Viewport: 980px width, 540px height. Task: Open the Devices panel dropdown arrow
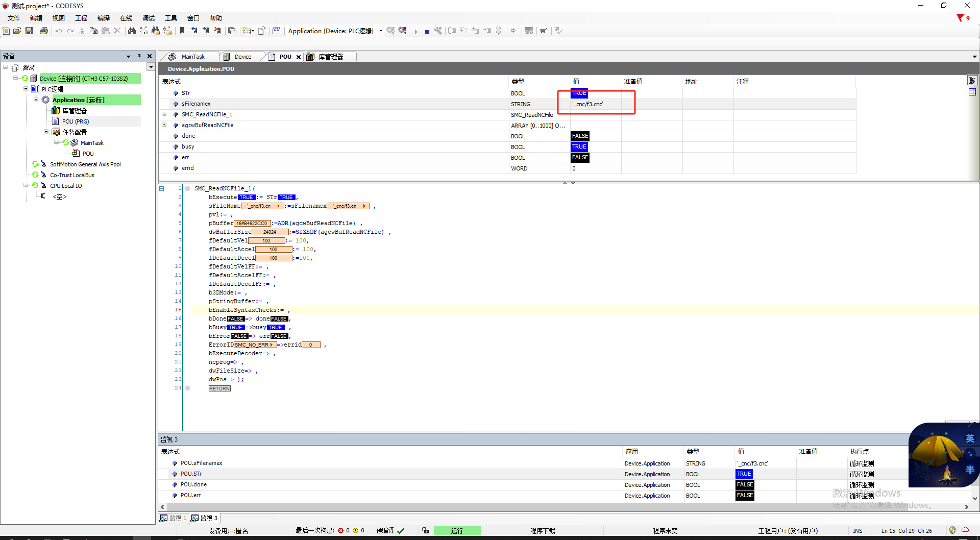[x=129, y=56]
